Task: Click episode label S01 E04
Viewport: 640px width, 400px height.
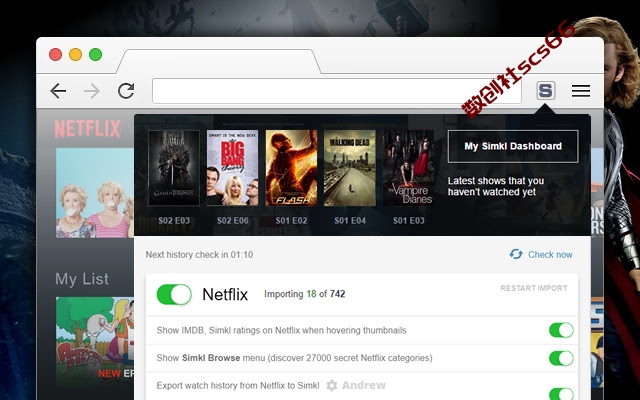Action: pos(350,221)
